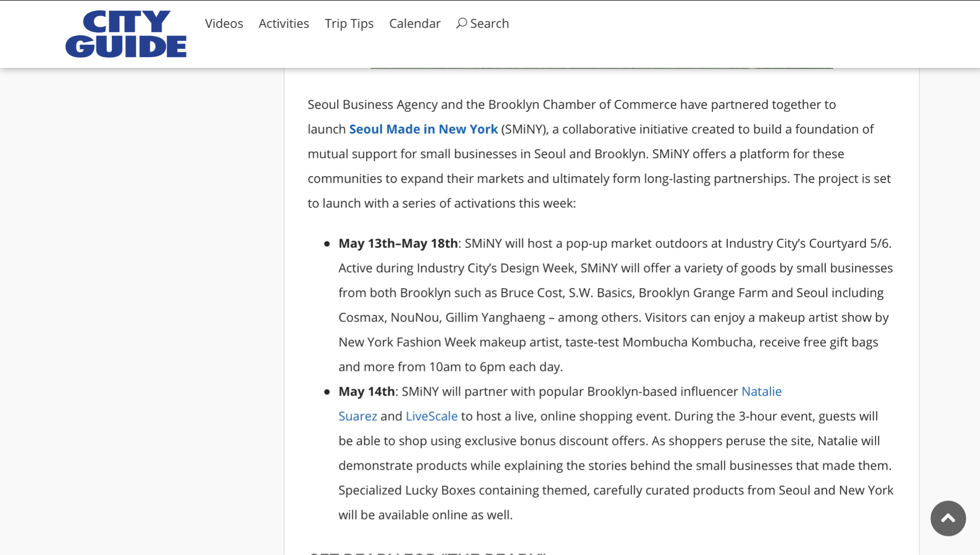The width and height of the screenshot is (980, 555).
Task: Visit the LiveScale link
Action: pyautogui.click(x=431, y=416)
